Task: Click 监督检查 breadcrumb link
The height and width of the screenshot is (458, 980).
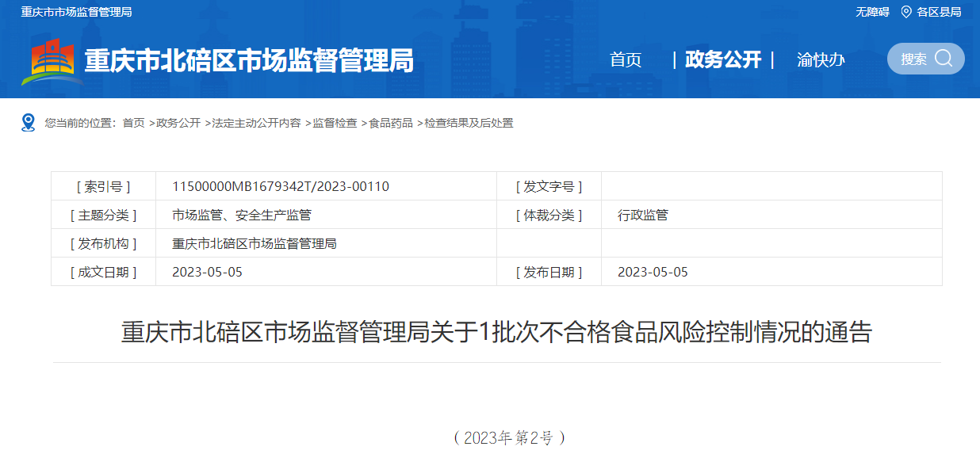Action: (x=335, y=123)
